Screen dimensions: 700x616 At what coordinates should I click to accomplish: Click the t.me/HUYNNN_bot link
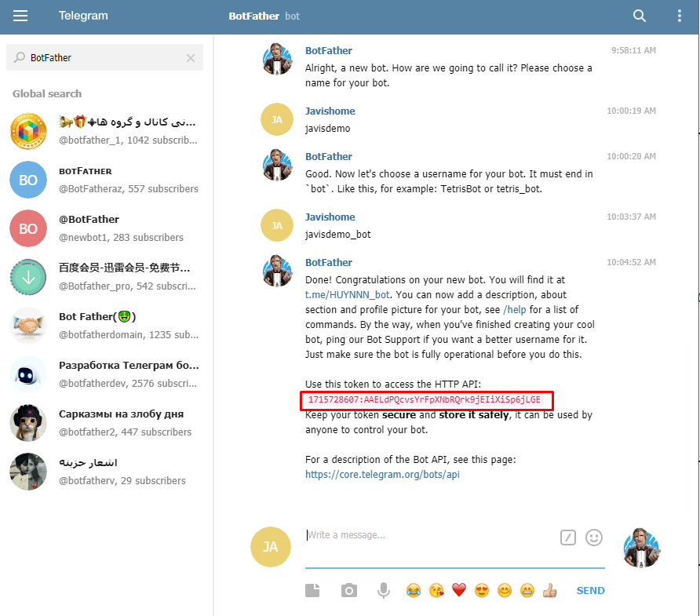point(348,294)
